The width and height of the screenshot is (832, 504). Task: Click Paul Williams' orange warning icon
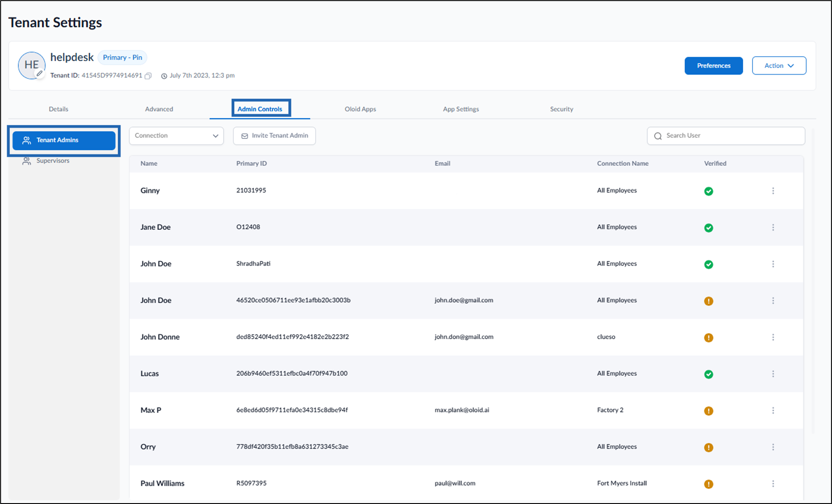[x=708, y=484]
